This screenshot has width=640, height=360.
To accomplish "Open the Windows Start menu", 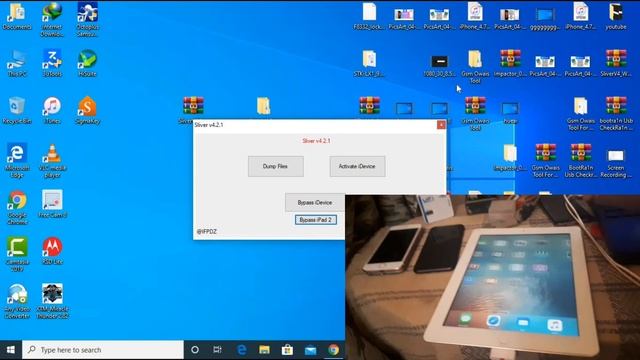I will coord(11,350).
